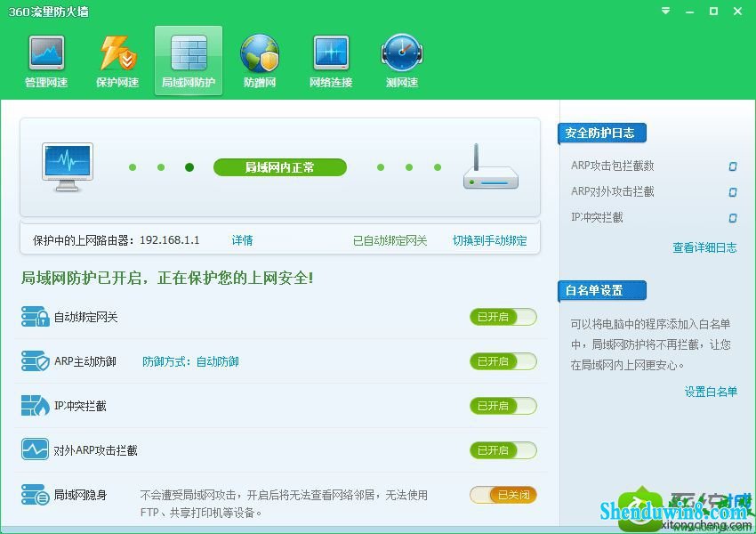Viewport: 756px width, 534px height.
Task: Click the 白名单设置 section header
Action: point(602,291)
